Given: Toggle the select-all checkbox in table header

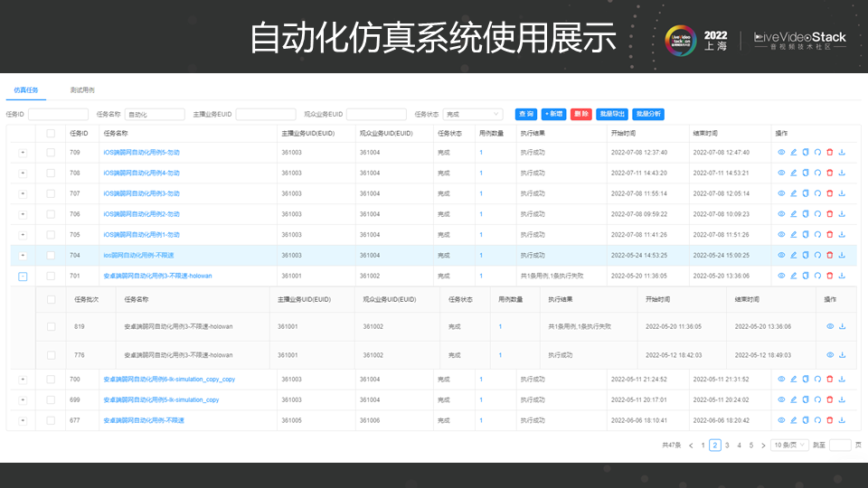Looking at the screenshot, I should [51, 134].
